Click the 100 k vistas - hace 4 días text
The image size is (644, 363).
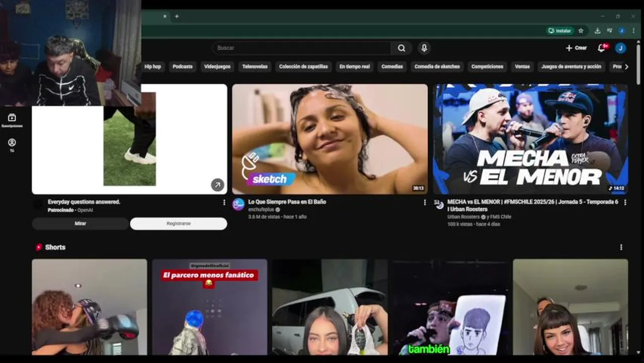(x=474, y=224)
